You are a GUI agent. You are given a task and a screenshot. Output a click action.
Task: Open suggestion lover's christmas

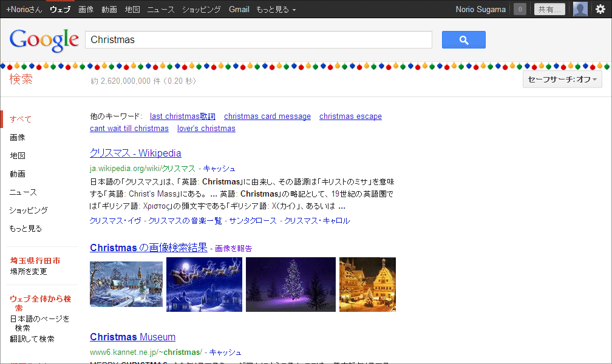[x=206, y=129]
